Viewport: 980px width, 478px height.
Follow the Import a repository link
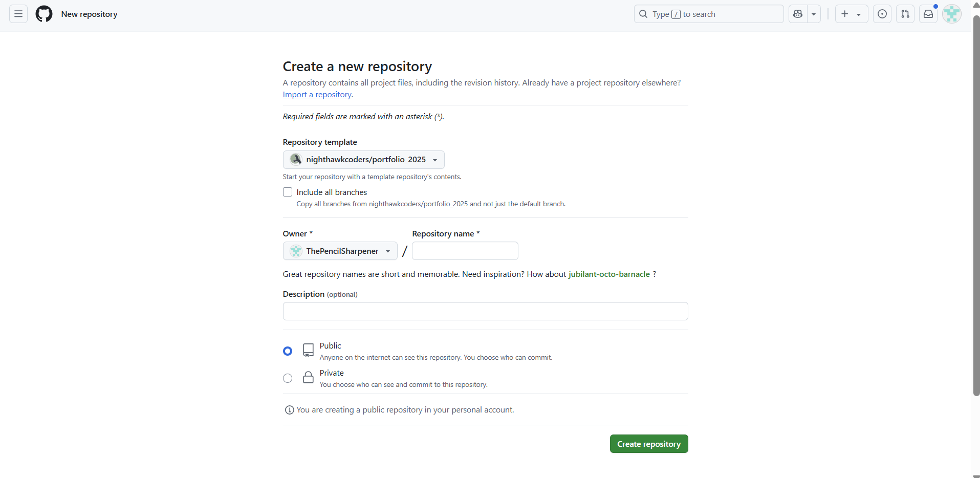(x=316, y=94)
